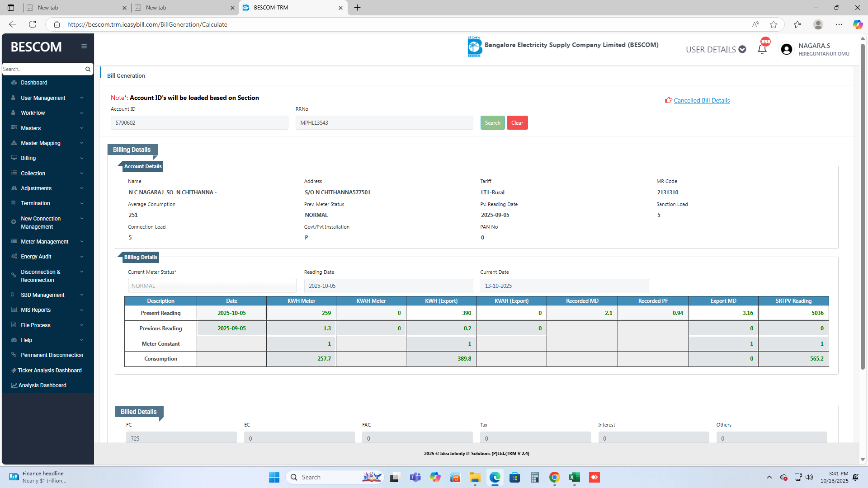Open the Cancelled Bill Details link
The image size is (868, 488).
(x=701, y=100)
